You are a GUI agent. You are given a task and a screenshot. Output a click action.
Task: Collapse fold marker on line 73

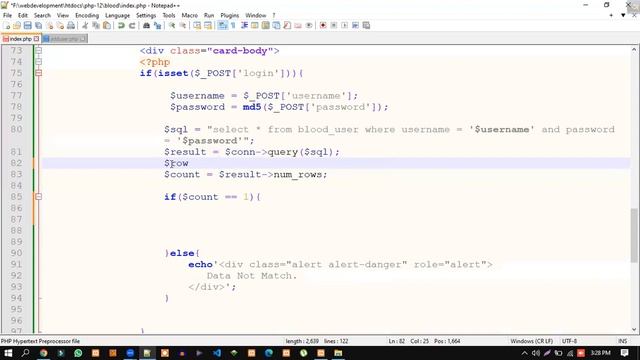tap(38, 51)
